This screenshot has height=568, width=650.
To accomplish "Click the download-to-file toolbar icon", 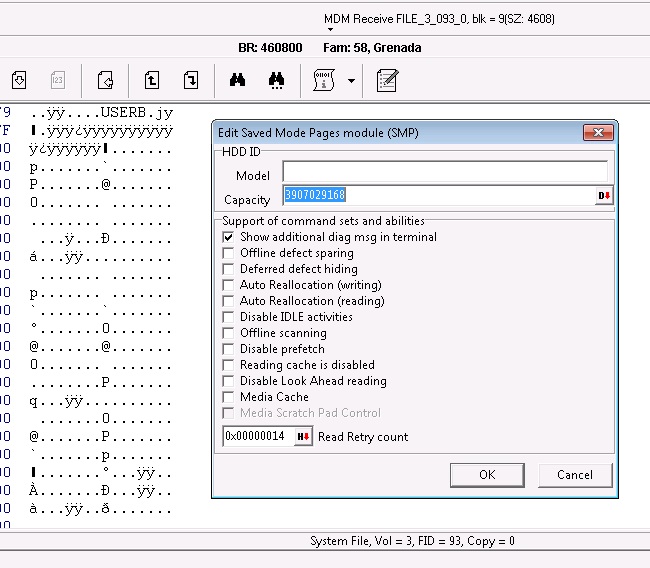I will [x=19, y=80].
